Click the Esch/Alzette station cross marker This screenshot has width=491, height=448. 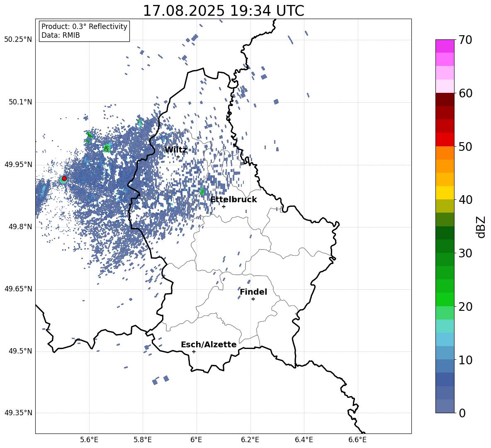194,351
